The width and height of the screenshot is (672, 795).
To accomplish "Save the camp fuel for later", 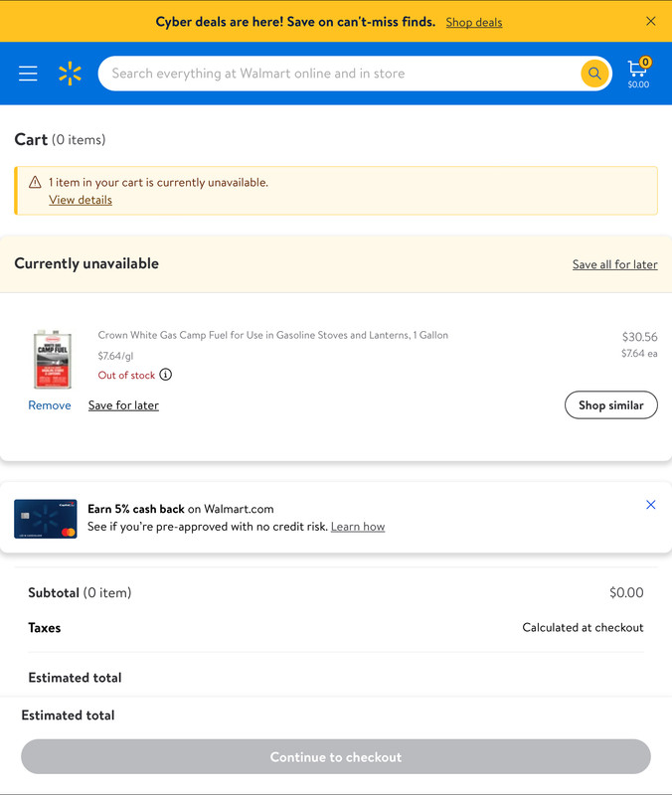I will (x=123, y=405).
